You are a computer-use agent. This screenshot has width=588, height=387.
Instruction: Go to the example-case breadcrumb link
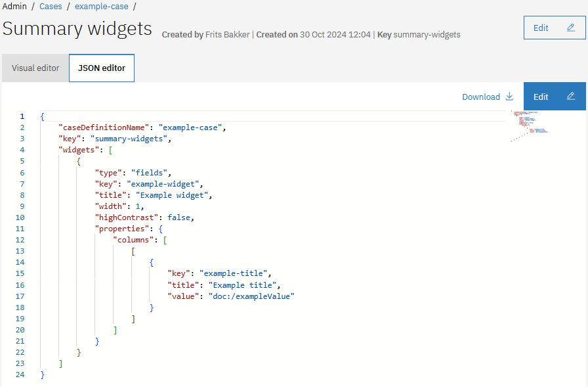click(101, 7)
